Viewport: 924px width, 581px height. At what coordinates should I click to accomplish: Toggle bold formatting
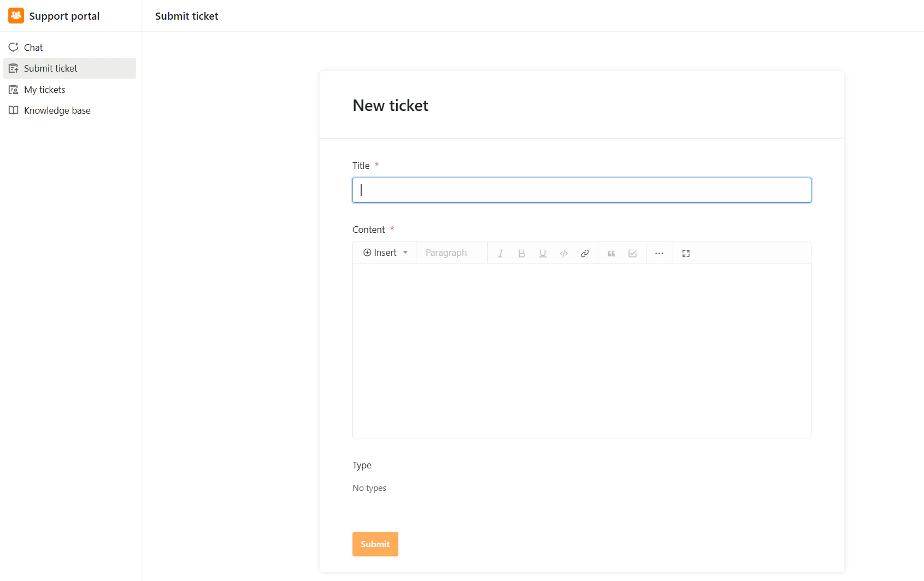(x=521, y=253)
